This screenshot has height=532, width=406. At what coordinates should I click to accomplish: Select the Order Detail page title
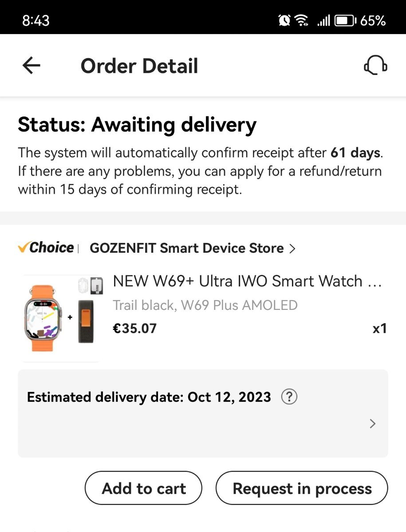139,66
